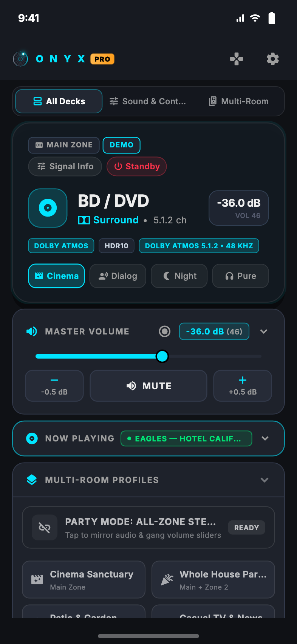Screen dimensions: 297x644
Task: Tap the battery status icon
Action: (x=272, y=18)
